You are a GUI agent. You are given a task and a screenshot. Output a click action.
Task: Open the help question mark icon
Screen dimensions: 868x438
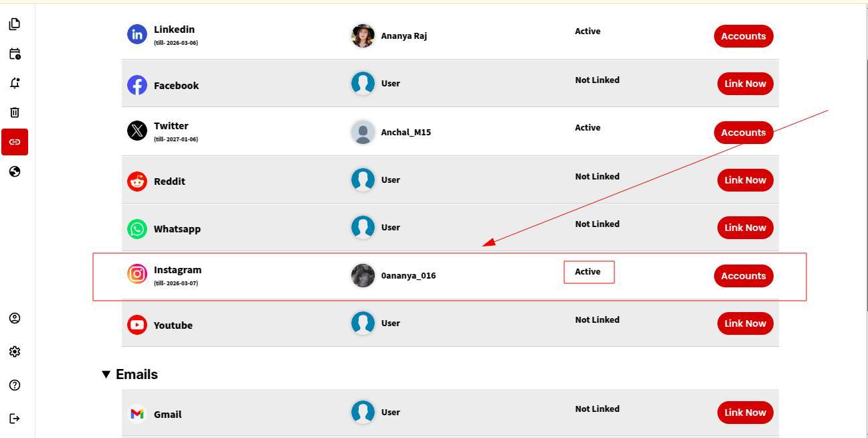(x=14, y=385)
